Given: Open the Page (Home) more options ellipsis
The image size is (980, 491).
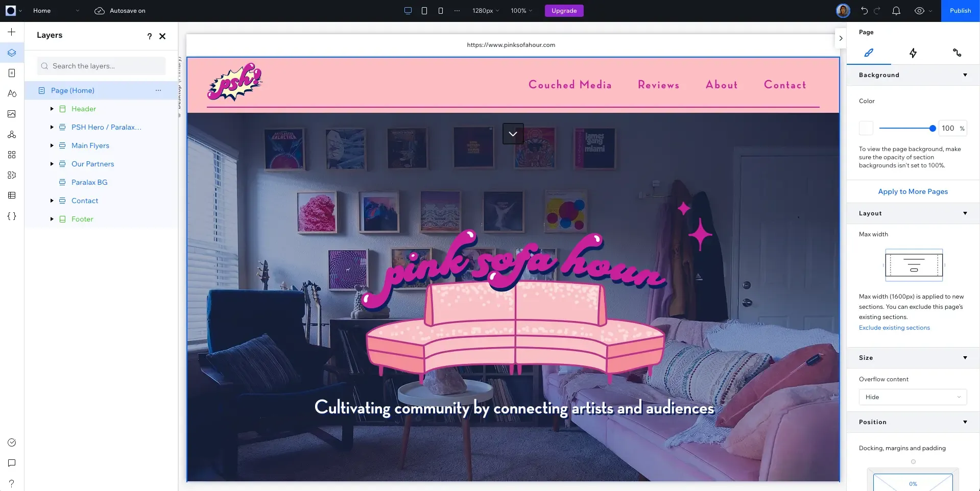Looking at the screenshot, I should click(x=158, y=90).
